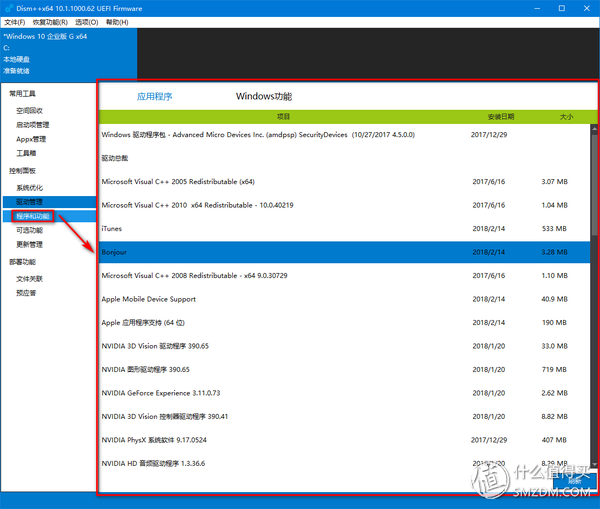Image resolution: width=600 pixels, height=509 pixels.
Task: Click the Dism++ app icon in title bar
Action: tap(9, 8)
